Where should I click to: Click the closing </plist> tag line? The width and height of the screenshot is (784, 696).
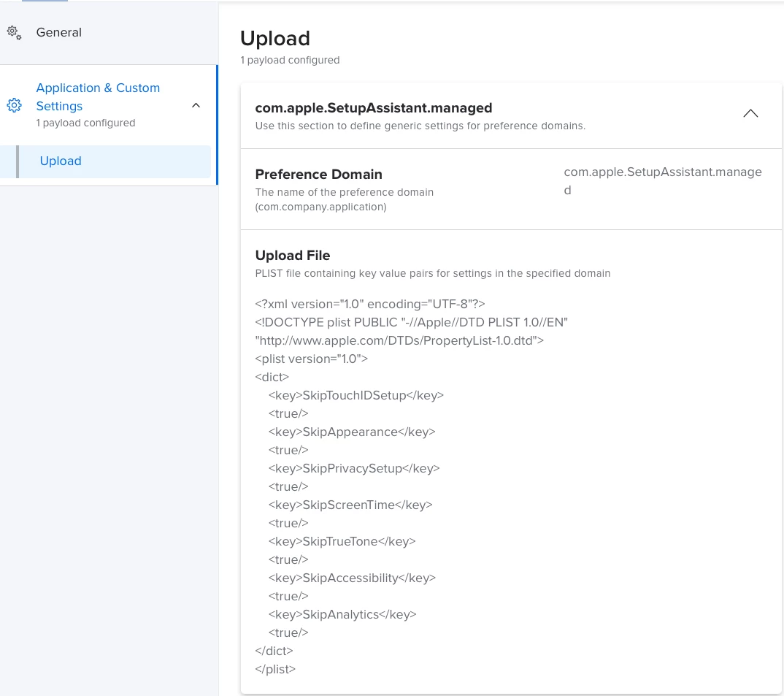(275, 670)
